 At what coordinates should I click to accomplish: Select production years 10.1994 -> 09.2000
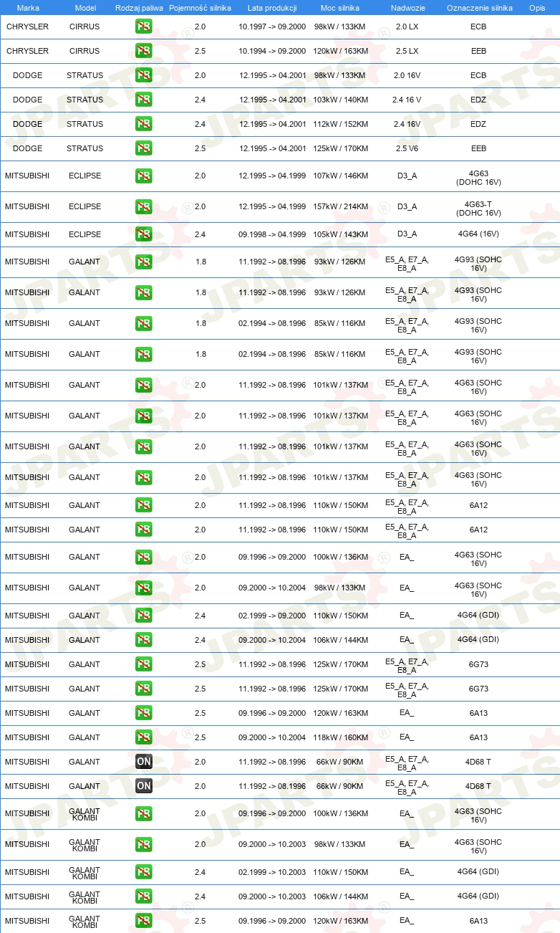pos(272,51)
